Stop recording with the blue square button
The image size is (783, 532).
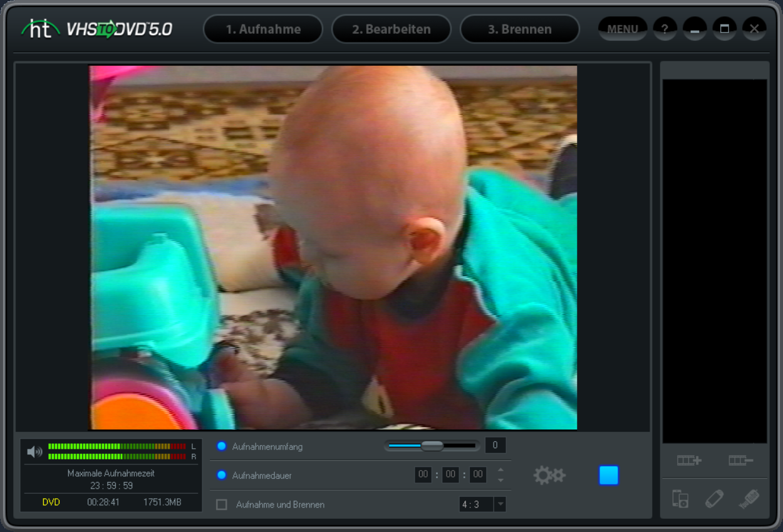(x=608, y=475)
